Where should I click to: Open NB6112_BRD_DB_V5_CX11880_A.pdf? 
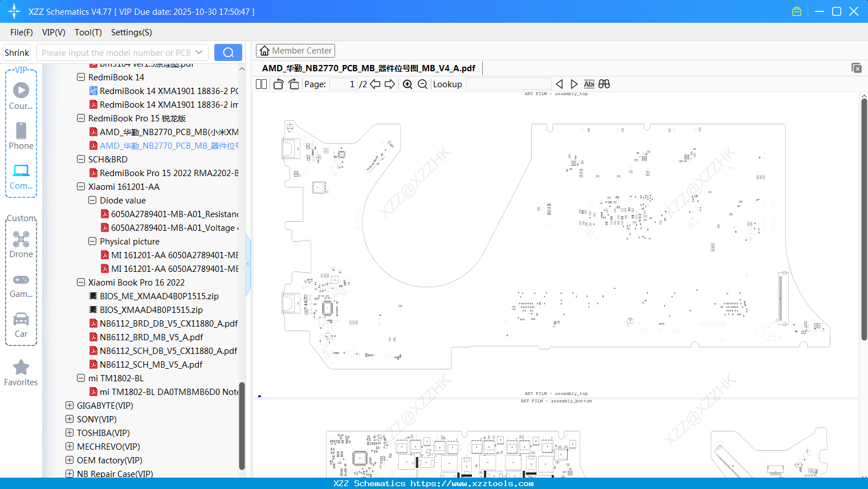(x=169, y=324)
